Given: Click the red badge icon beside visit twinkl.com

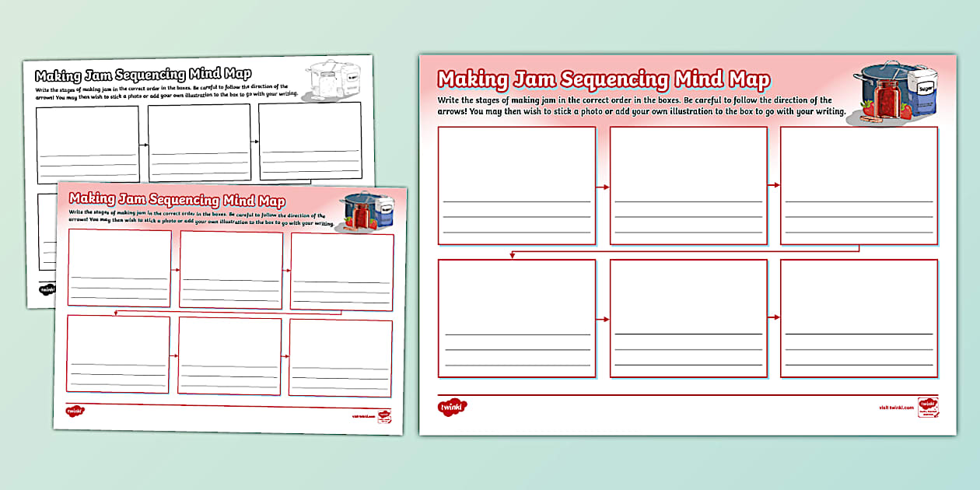Looking at the screenshot, I should click(x=928, y=406).
